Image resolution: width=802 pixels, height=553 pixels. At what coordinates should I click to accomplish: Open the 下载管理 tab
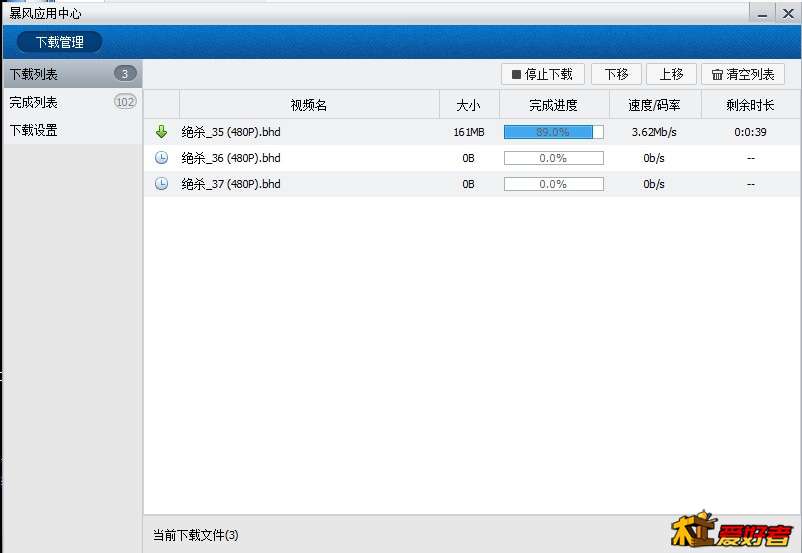click(59, 42)
